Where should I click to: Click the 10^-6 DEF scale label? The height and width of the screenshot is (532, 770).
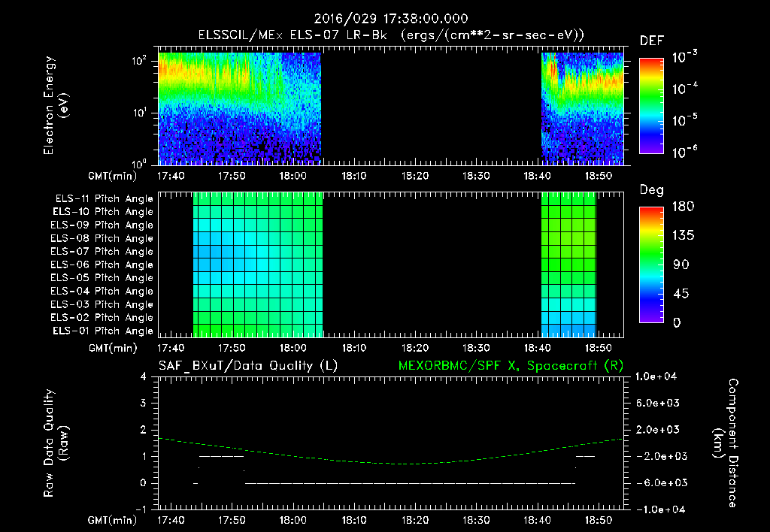(684, 152)
